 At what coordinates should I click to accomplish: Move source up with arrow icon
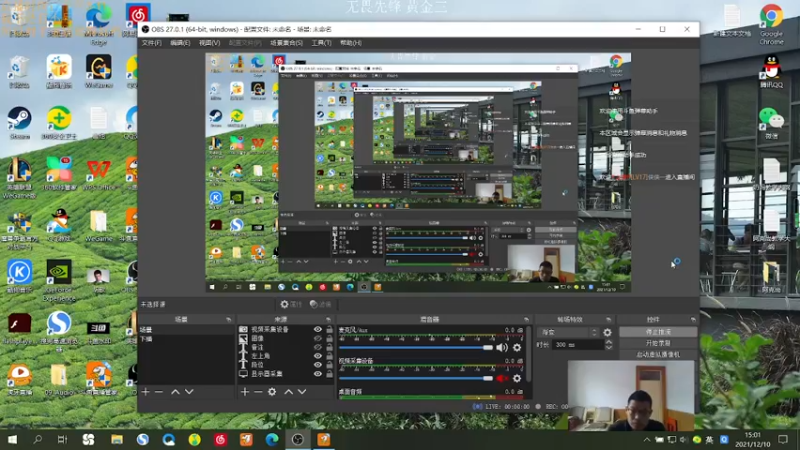[x=288, y=392]
